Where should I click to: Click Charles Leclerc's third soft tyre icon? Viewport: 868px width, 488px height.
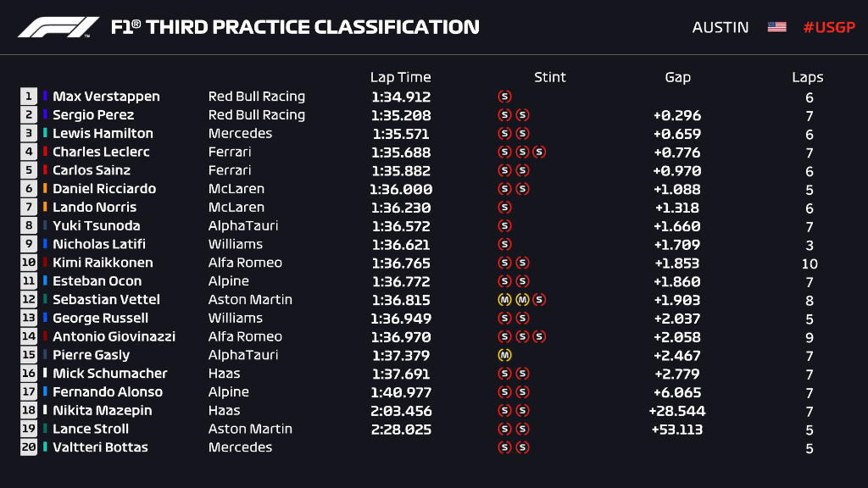tap(539, 152)
